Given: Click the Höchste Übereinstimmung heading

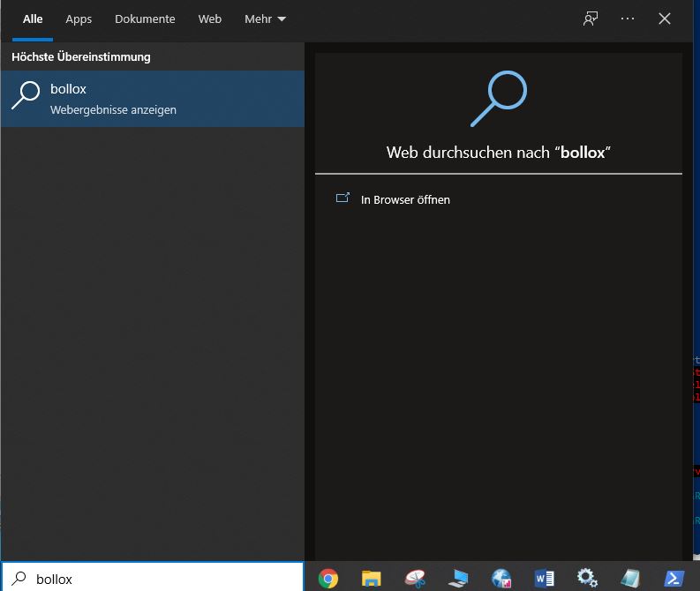Looking at the screenshot, I should tap(81, 56).
